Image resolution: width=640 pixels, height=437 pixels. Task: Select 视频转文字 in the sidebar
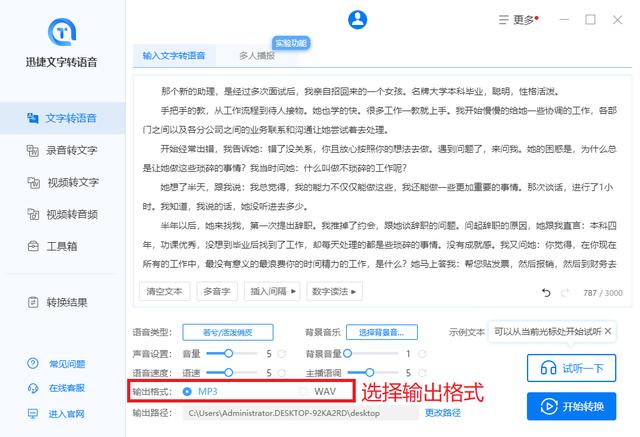pyautogui.click(x=62, y=182)
